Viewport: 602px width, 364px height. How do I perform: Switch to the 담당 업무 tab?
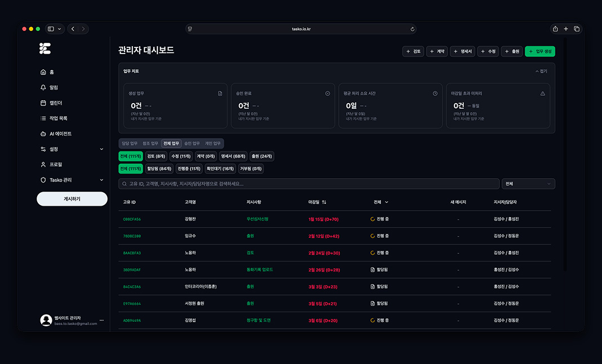point(130,143)
